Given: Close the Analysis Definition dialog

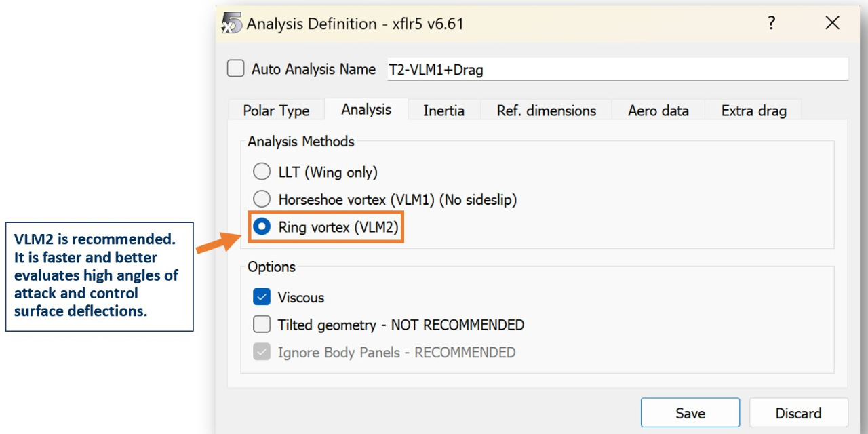Looking at the screenshot, I should (832, 23).
